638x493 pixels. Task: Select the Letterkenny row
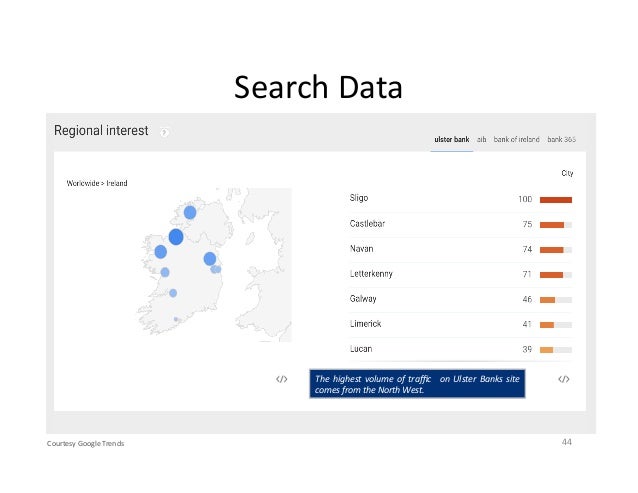pyautogui.click(x=461, y=275)
